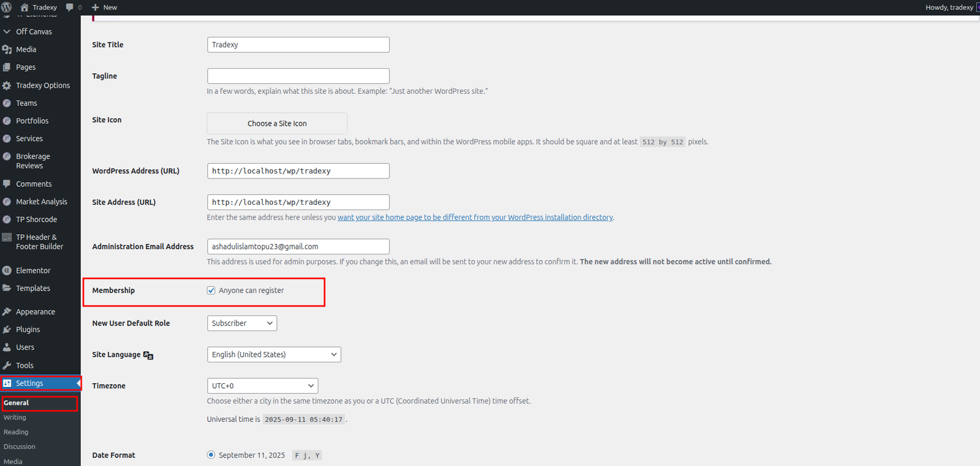Click the Users person icon

click(7, 348)
